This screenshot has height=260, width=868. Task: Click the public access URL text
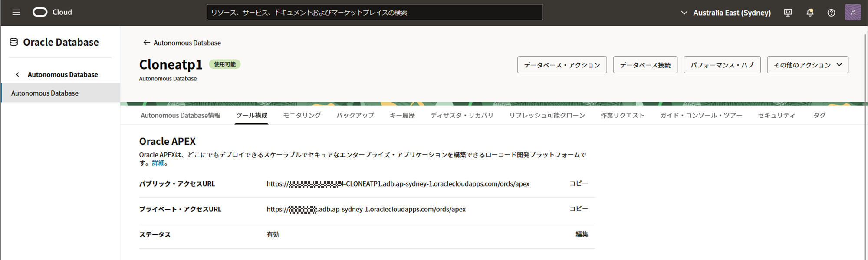398,183
